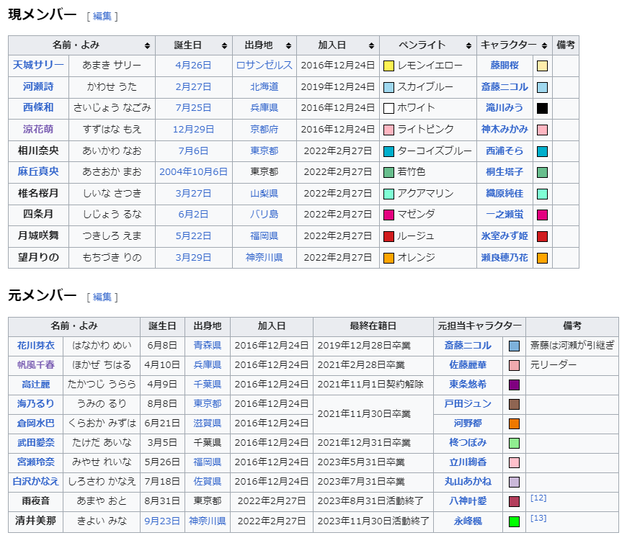Click the レモンイエロー penlight color swatch
This screenshot has height=543, width=640.
(x=389, y=66)
